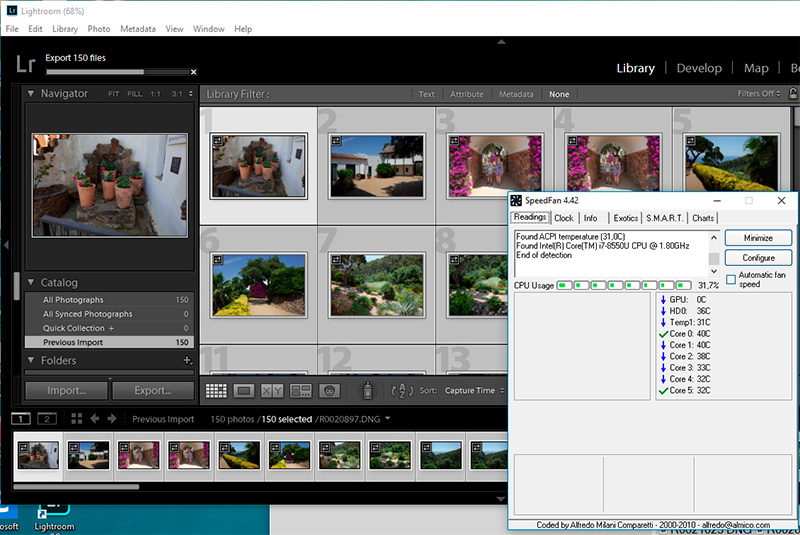The height and width of the screenshot is (535, 800).
Task: Switch to Grid view in toolbar
Action: 216,391
